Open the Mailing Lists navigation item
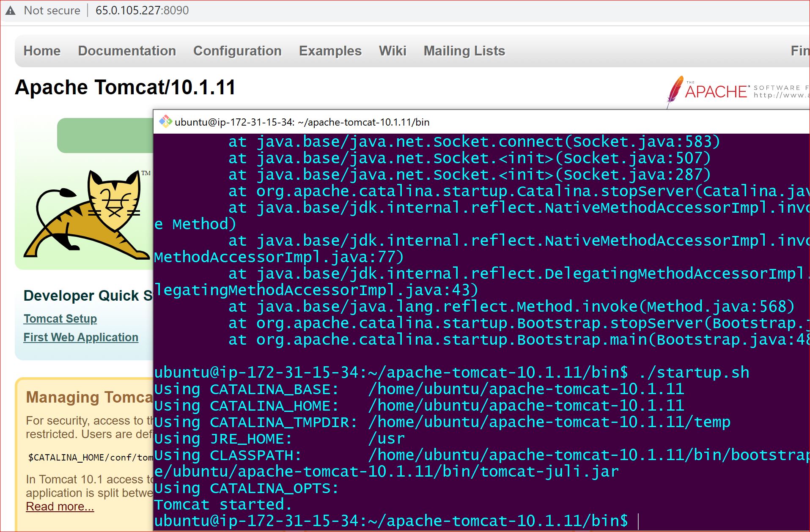This screenshot has width=810, height=532. (464, 51)
